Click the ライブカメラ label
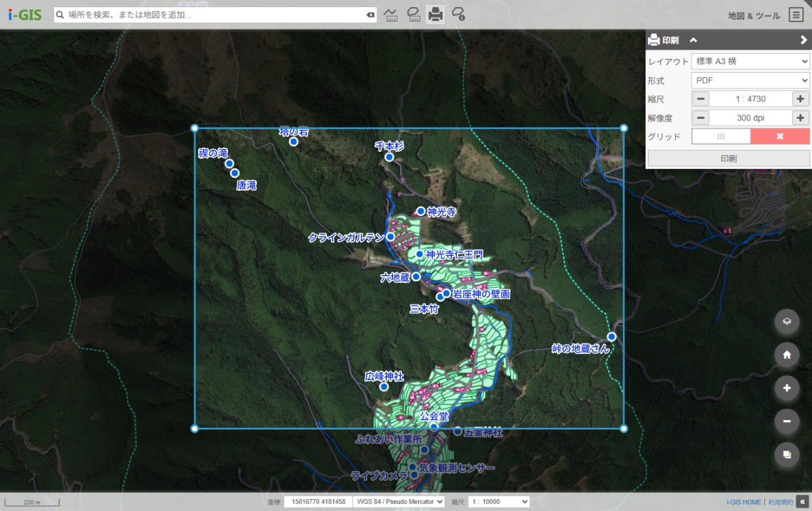 point(379,476)
